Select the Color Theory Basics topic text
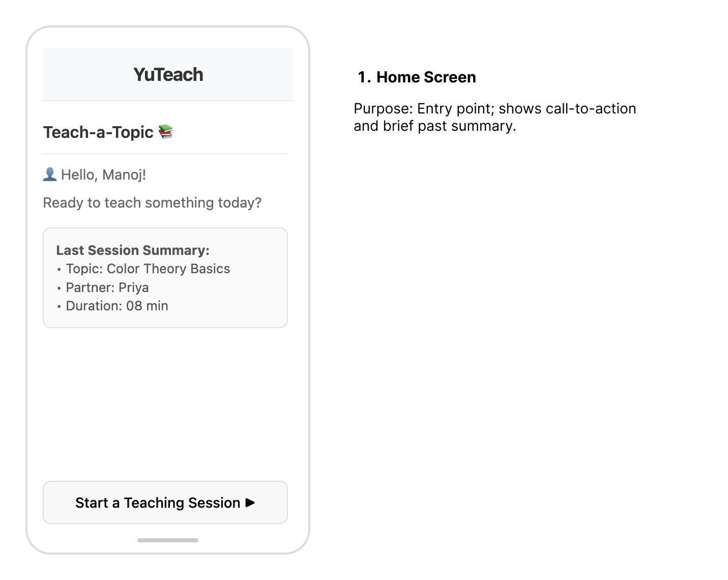This screenshot has width=728, height=580. [168, 269]
